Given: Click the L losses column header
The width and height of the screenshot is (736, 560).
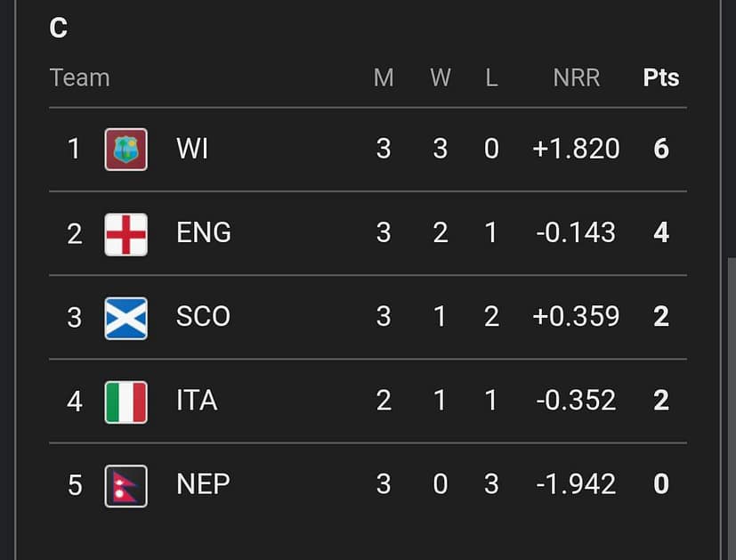Looking at the screenshot, I should tap(491, 78).
